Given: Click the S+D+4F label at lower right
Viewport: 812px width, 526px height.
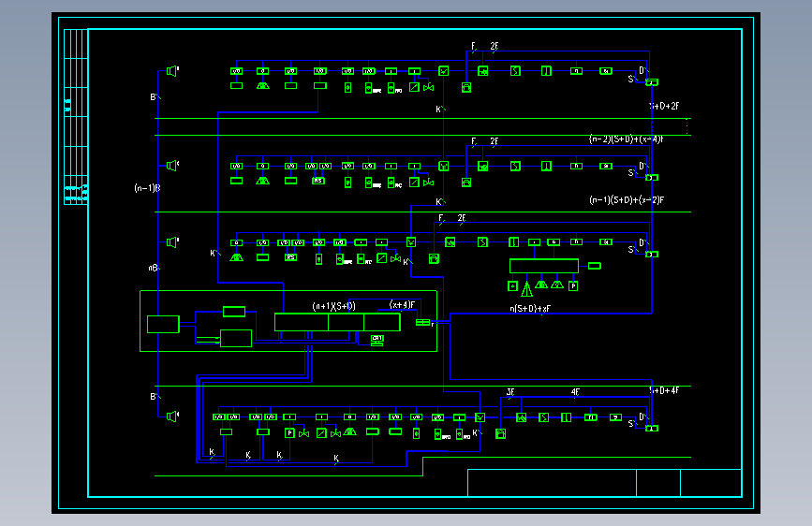Looking at the screenshot, I should coord(664,390).
